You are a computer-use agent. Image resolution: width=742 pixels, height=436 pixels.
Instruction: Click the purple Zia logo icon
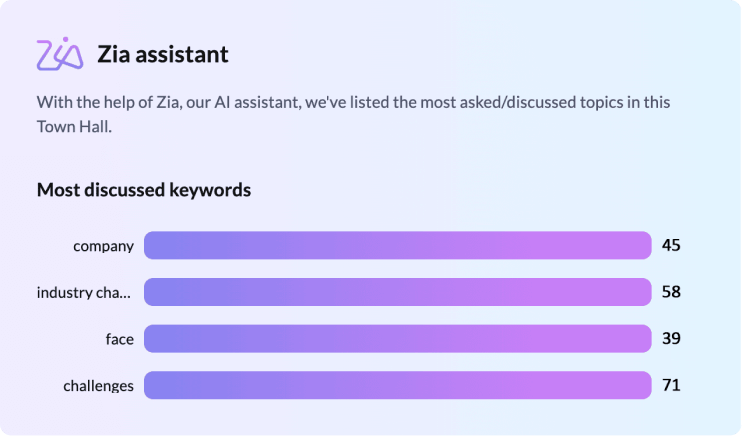59,54
